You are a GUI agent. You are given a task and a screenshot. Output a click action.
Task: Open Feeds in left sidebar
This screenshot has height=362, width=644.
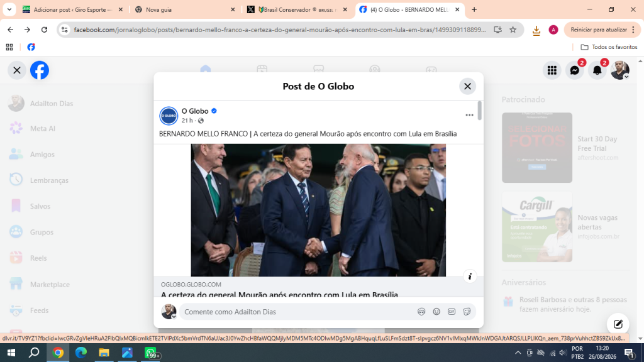[x=29, y=310]
